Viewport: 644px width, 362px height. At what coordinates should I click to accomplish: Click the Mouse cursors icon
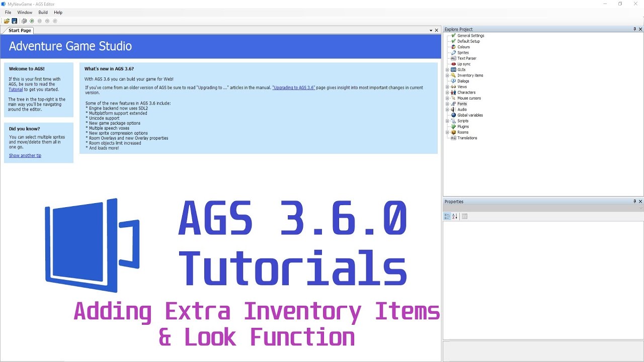453,98
